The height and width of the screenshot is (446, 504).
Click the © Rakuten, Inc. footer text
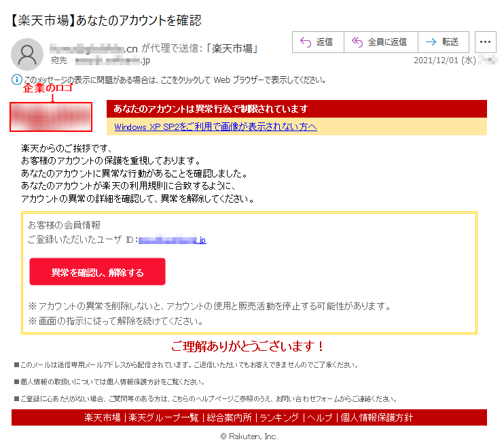pos(249,436)
